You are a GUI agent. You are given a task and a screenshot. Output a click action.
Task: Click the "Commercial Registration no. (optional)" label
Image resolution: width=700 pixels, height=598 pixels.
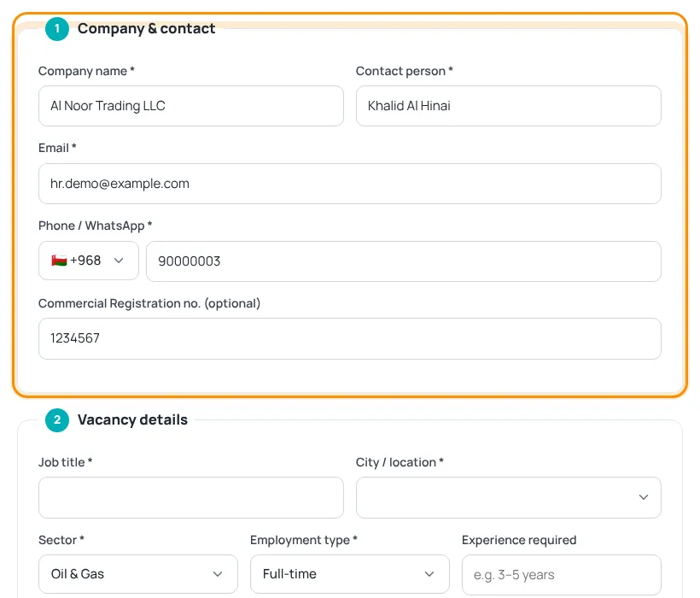click(149, 303)
